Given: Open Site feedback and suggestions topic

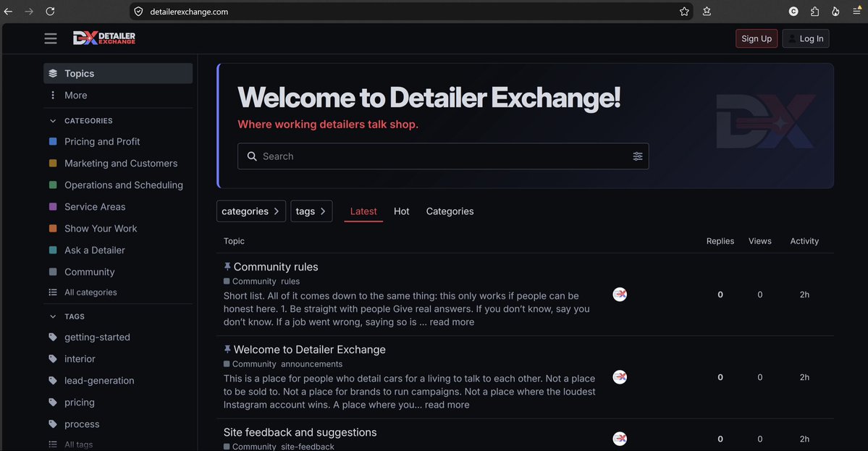Looking at the screenshot, I should point(300,432).
